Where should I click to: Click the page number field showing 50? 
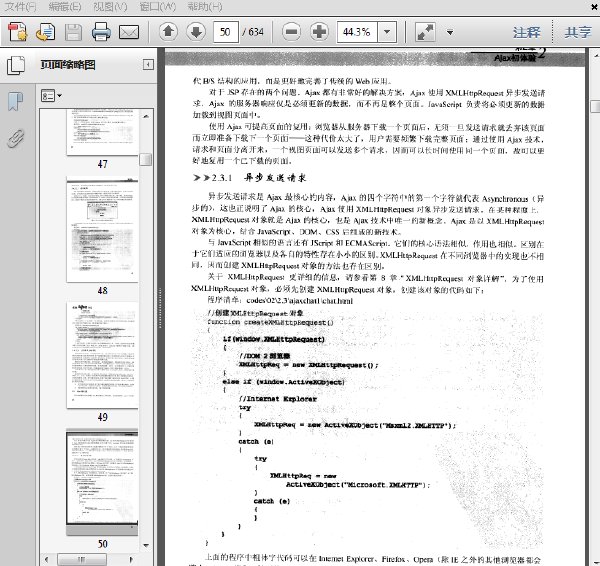(x=225, y=32)
